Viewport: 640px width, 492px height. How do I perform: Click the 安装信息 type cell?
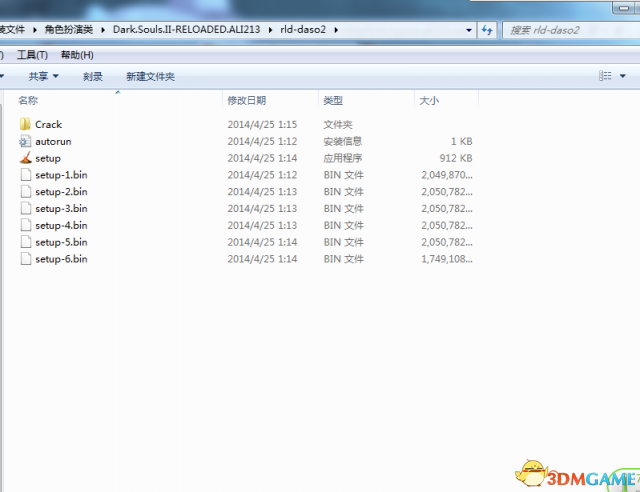point(342,141)
